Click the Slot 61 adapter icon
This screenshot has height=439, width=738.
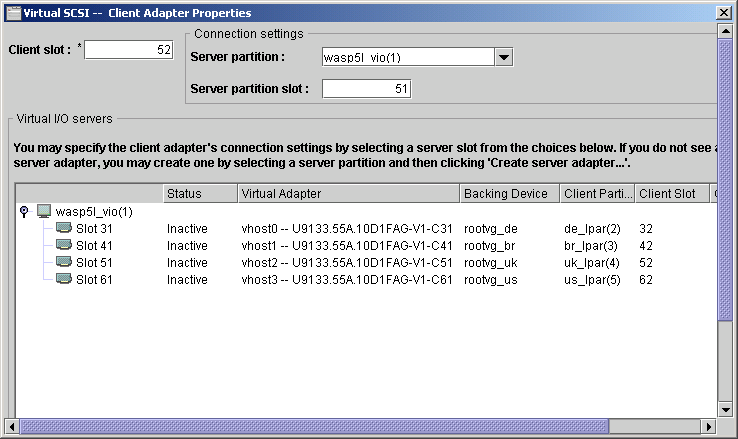tap(64, 279)
